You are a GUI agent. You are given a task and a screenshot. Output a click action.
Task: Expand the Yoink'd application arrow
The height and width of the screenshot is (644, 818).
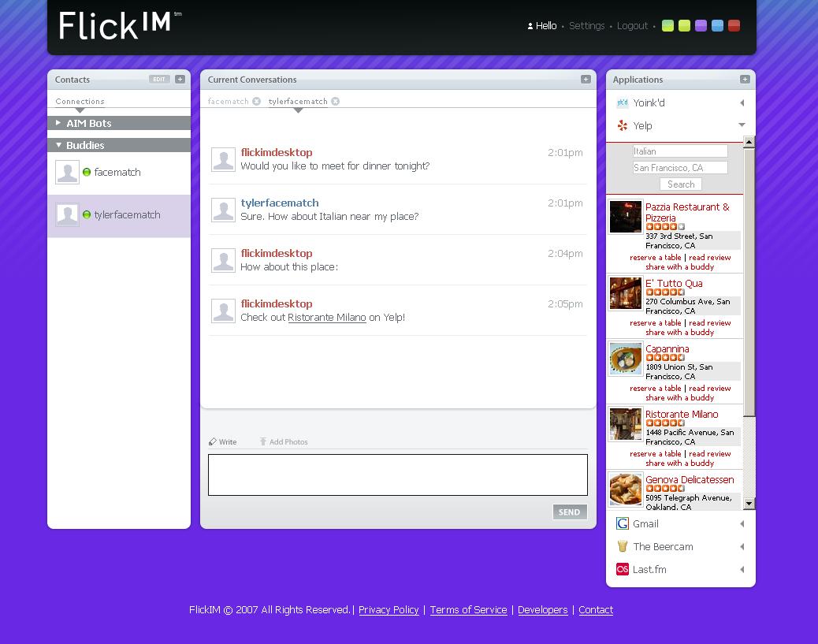[742, 102]
